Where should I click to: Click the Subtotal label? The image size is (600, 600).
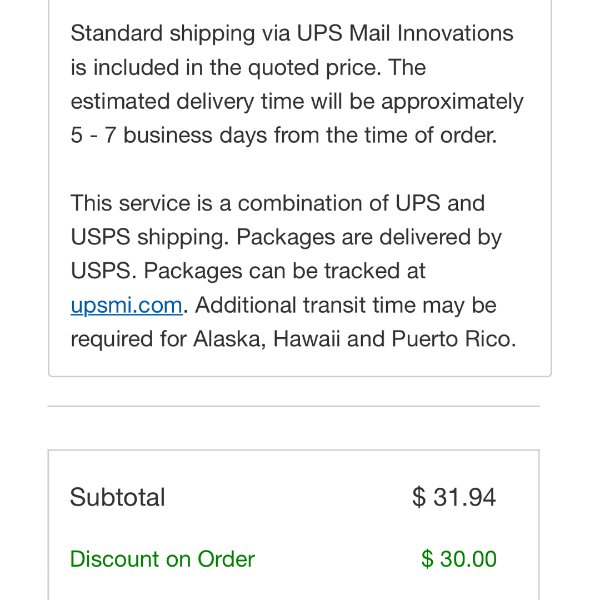coord(117,497)
